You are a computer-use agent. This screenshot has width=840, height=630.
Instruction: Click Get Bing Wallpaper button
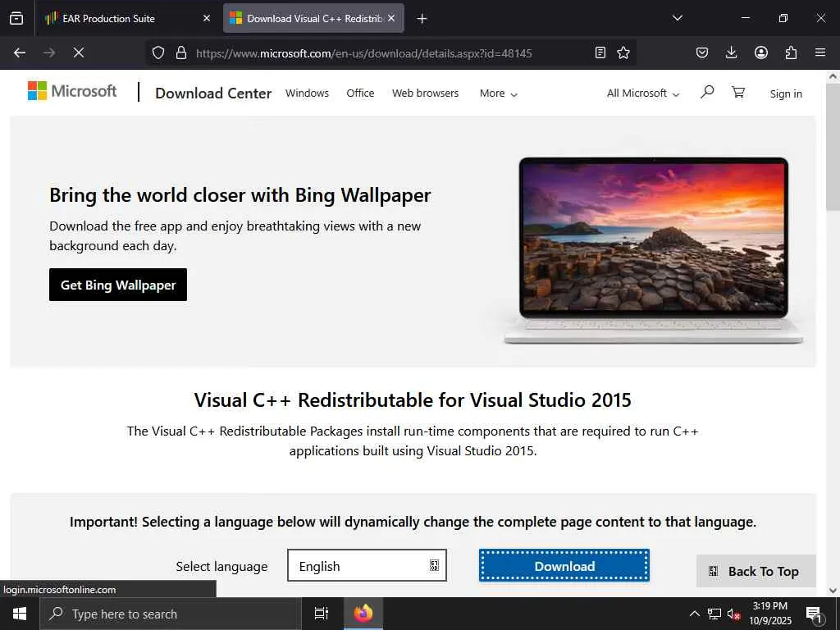[x=118, y=285]
